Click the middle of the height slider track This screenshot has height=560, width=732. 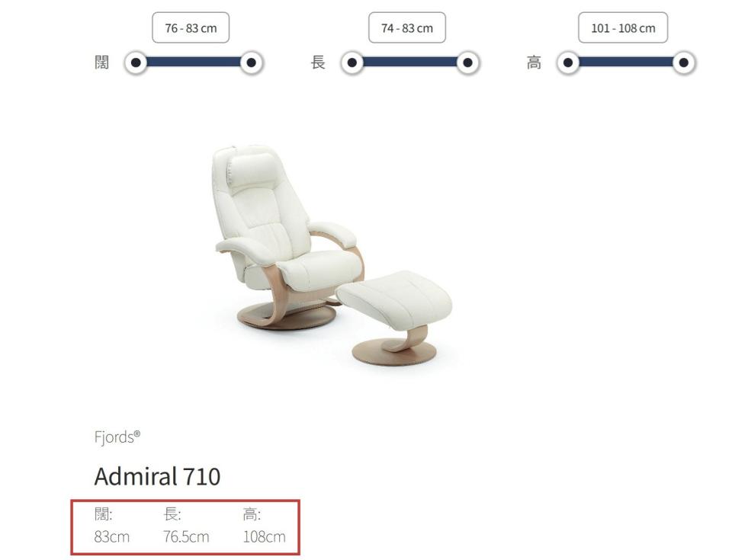(x=626, y=62)
